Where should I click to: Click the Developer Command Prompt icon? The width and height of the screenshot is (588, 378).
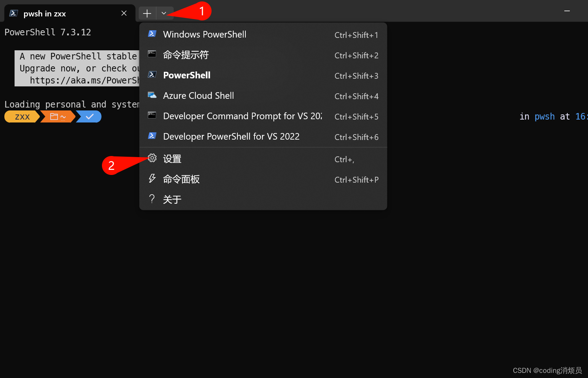152,116
